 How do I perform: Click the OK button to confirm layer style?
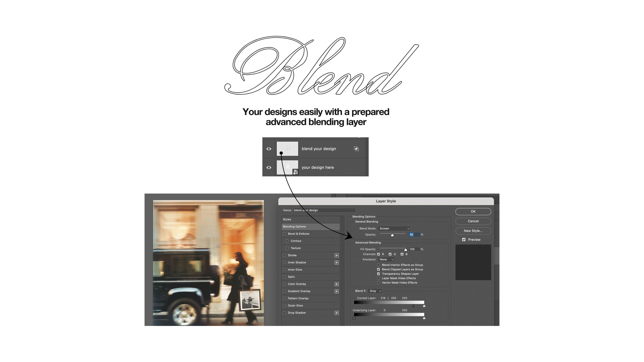[473, 211]
